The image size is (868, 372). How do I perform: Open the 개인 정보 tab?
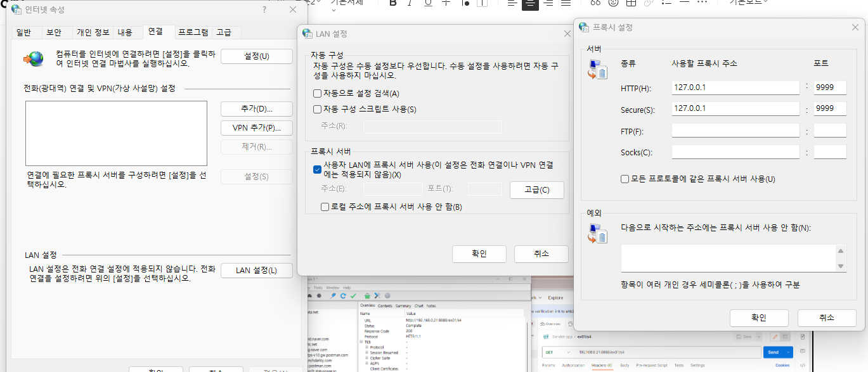tap(93, 32)
